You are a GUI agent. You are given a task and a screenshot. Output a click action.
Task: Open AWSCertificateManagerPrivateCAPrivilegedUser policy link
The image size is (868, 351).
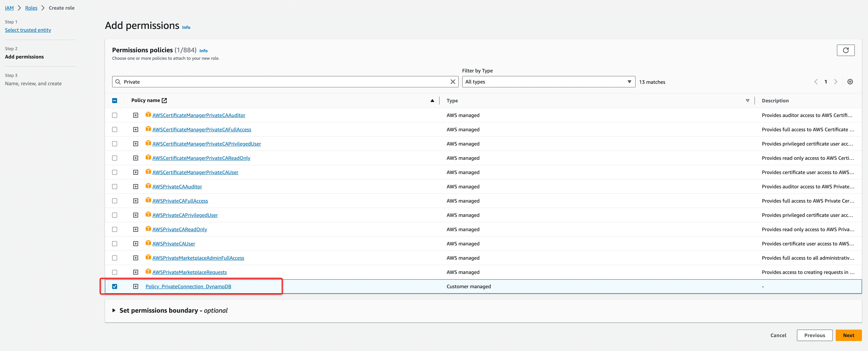pyautogui.click(x=207, y=144)
